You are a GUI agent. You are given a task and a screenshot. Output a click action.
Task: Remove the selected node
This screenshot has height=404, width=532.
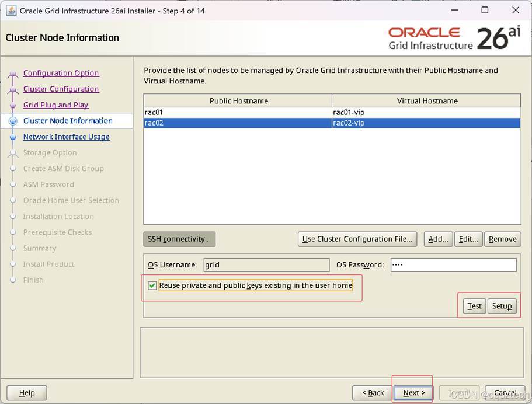[x=502, y=239]
